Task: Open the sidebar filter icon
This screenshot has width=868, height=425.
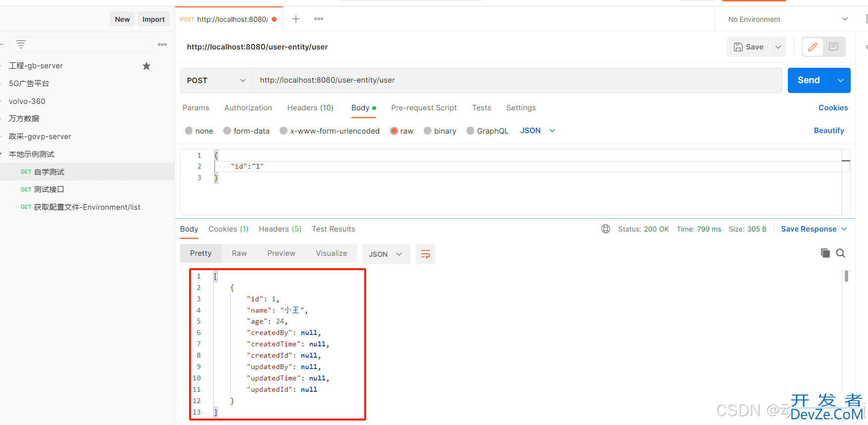Action: (x=21, y=44)
